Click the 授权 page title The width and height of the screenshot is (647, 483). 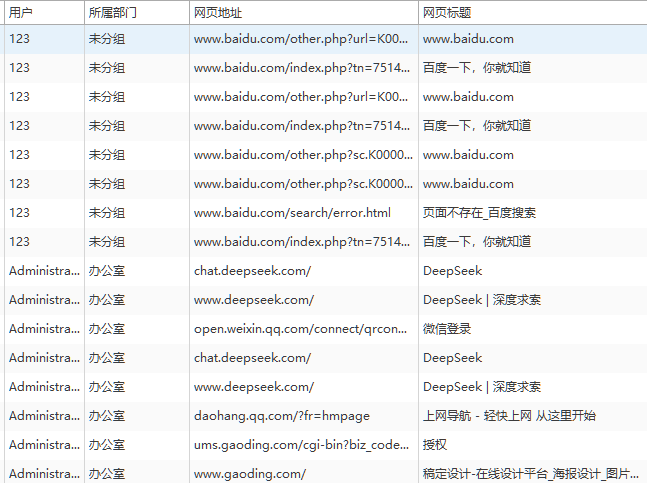click(x=435, y=445)
